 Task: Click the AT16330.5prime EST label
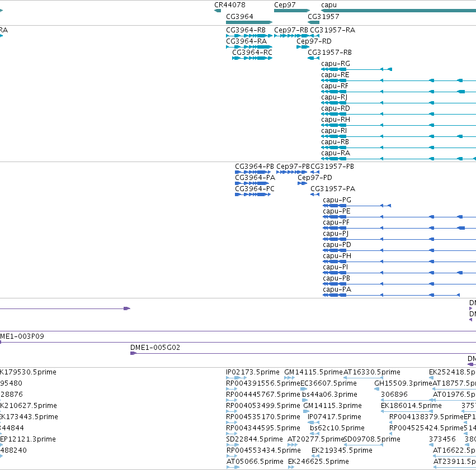[x=372, y=372]
